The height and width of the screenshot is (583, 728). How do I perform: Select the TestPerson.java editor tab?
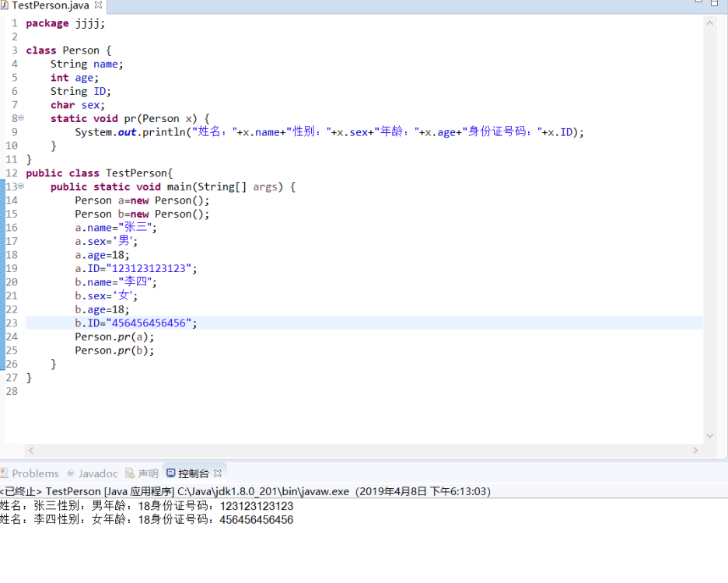[51, 5]
